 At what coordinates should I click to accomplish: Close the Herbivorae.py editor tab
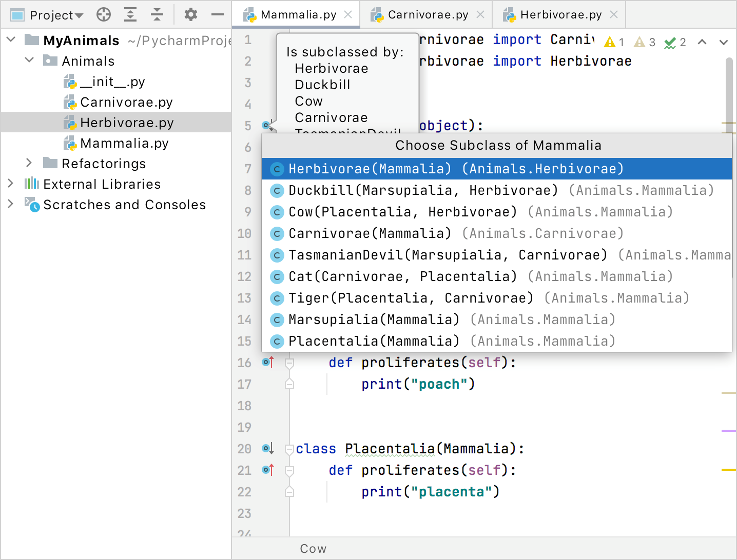[614, 15]
